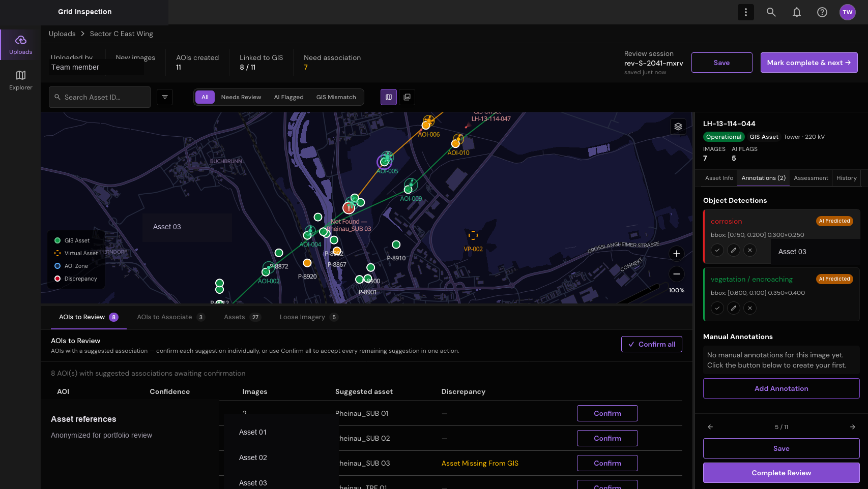Focus the Search Asset ID field

point(100,97)
